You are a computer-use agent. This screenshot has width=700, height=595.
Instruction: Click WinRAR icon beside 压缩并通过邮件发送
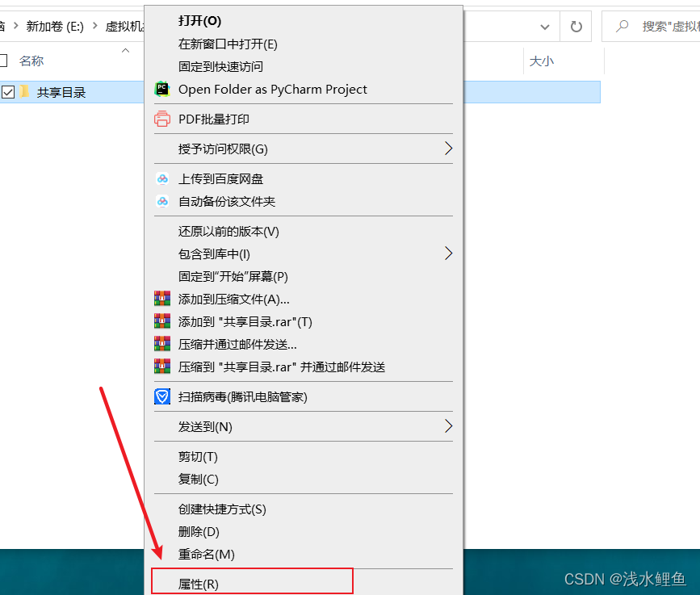[162, 344]
